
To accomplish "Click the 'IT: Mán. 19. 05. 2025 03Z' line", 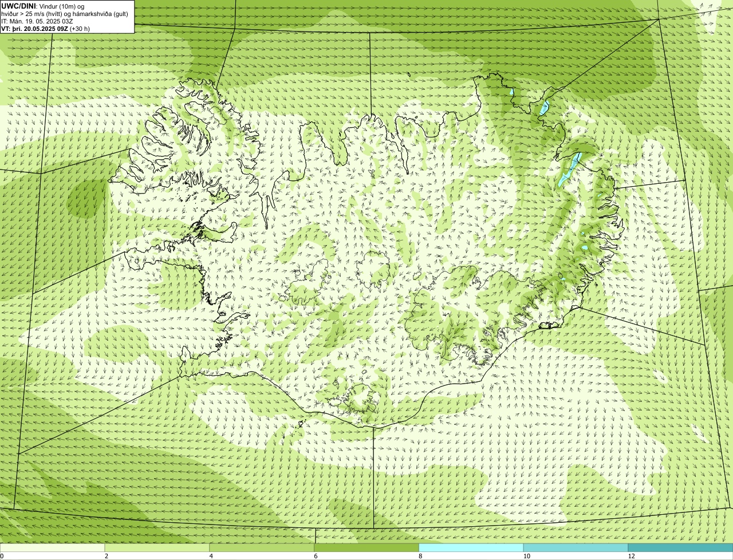I will tap(37, 21).
